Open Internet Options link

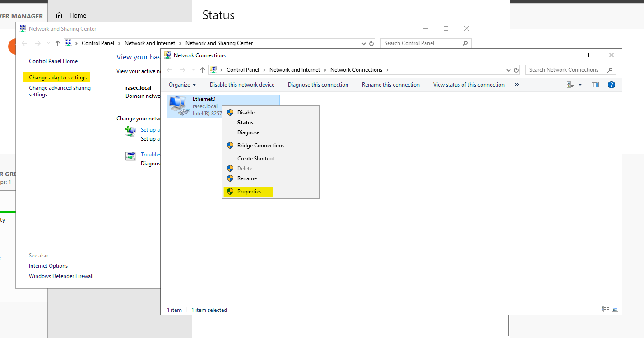[x=48, y=266]
